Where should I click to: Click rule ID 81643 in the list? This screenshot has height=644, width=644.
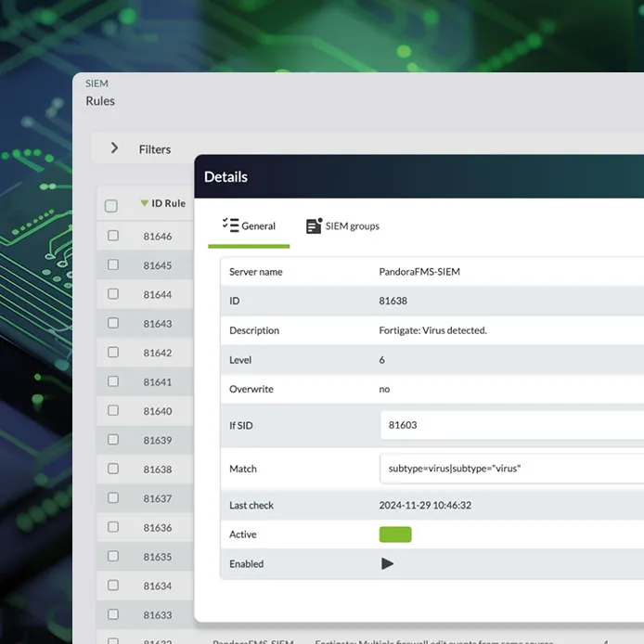pos(158,324)
